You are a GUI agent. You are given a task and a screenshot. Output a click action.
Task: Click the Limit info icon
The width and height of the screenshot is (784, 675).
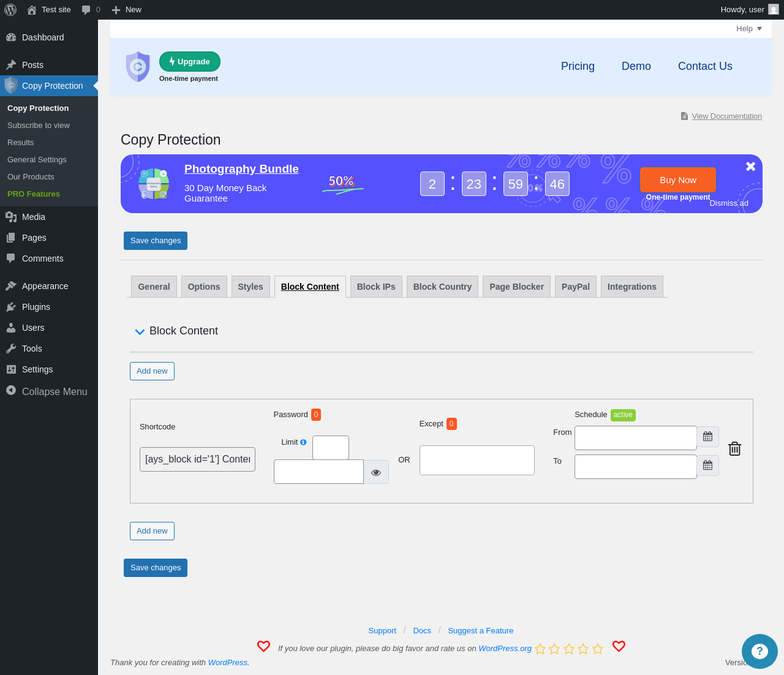click(303, 442)
